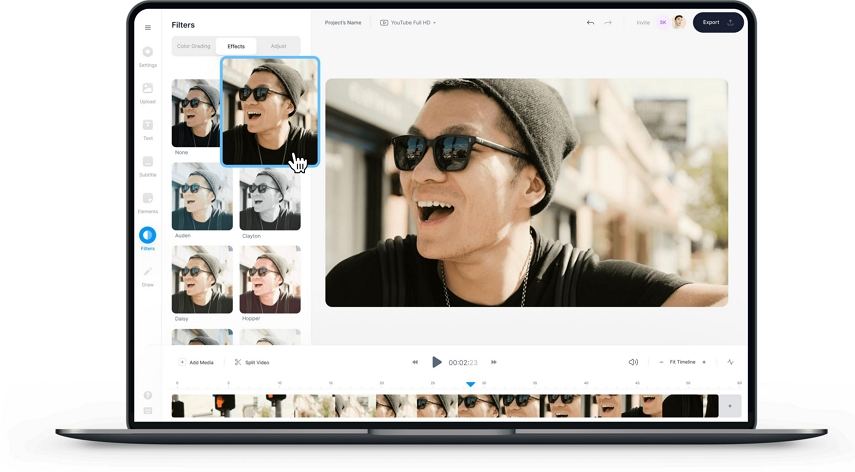855x472 pixels.
Task: Click the Invite link
Action: point(643,23)
